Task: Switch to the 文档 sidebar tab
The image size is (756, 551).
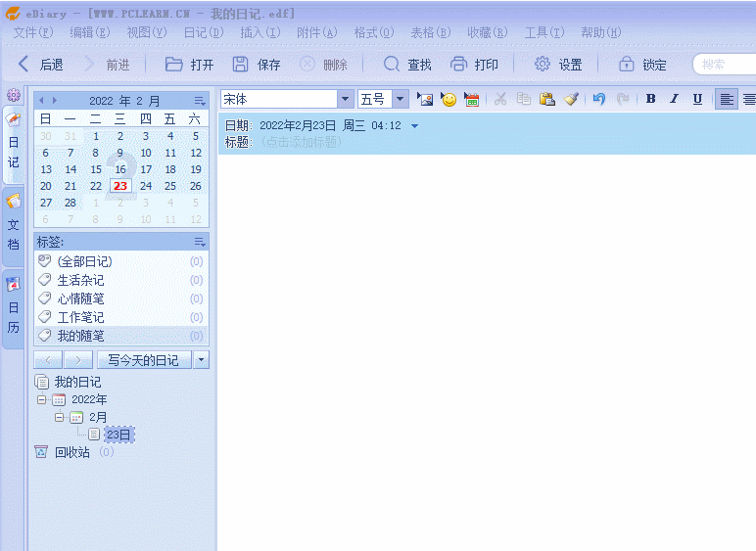Action: (x=14, y=227)
